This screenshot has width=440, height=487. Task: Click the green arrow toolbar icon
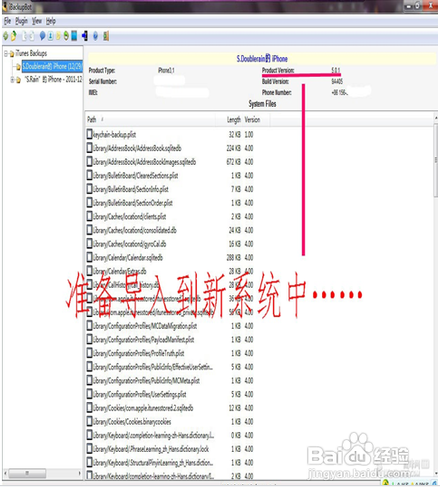(x=5, y=36)
